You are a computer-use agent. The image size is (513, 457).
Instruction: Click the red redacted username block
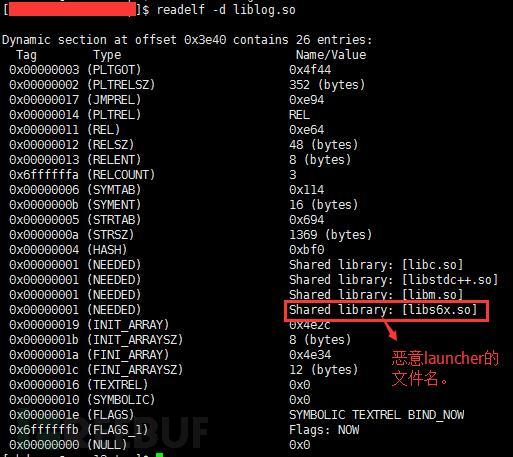pos(72,9)
